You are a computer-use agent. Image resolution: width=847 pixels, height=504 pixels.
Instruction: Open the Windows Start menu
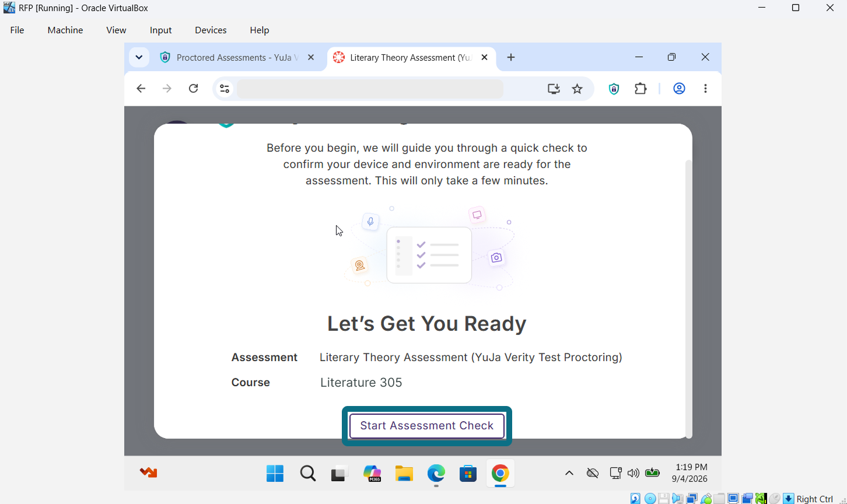click(275, 473)
